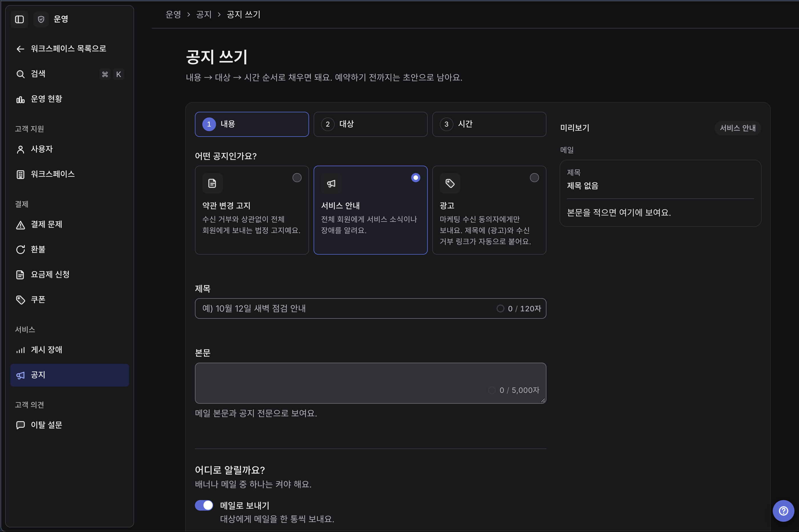Open the help button with question mark

coord(783,511)
